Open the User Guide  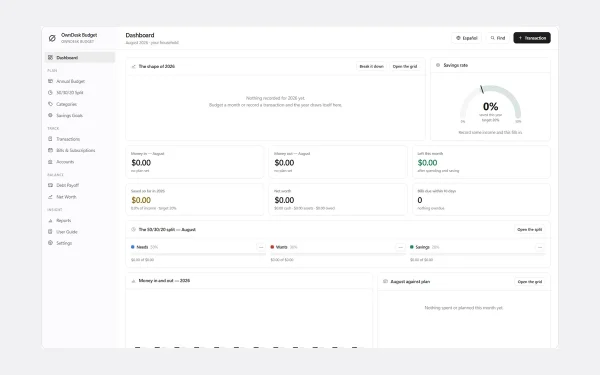coord(80,232)
